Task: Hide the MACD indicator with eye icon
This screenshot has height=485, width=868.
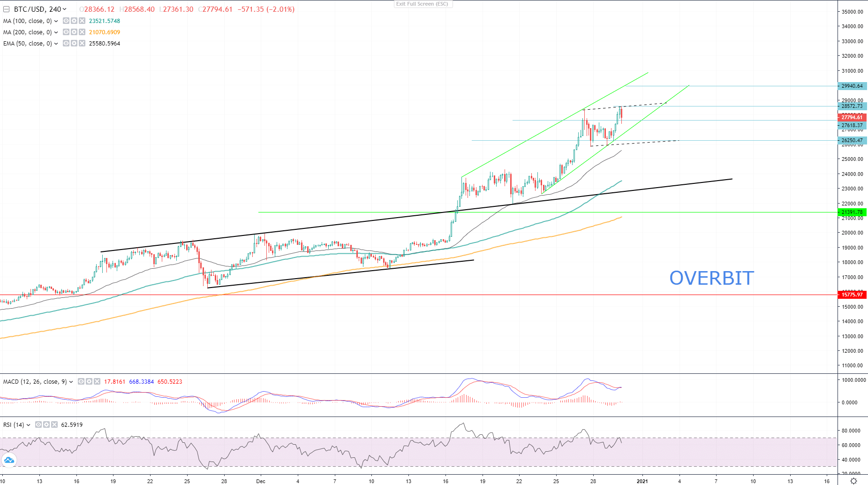Action: tap(81, 382)
